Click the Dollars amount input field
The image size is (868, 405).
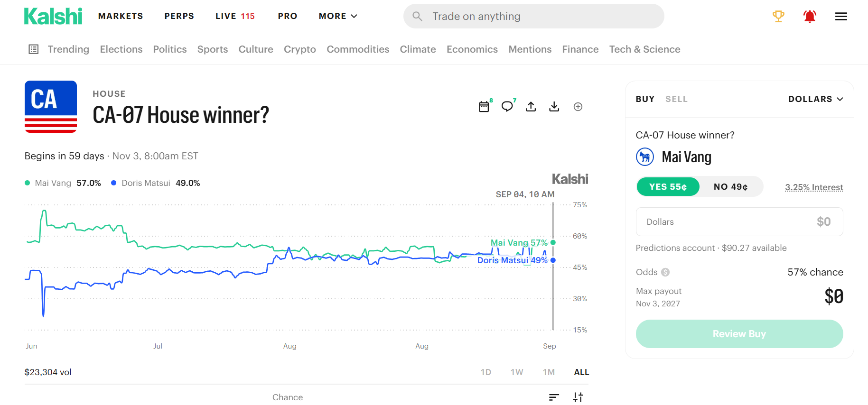coord(739,221)
